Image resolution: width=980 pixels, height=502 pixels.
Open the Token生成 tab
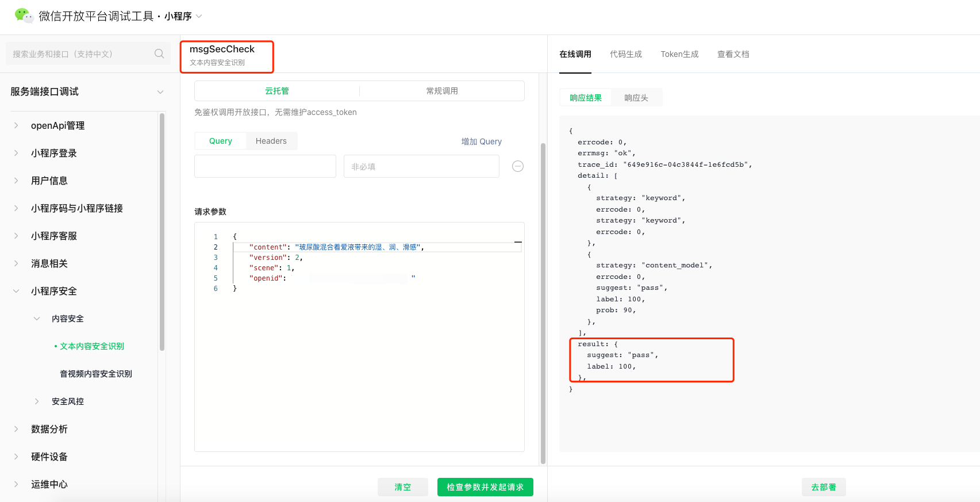coord(679,54)
